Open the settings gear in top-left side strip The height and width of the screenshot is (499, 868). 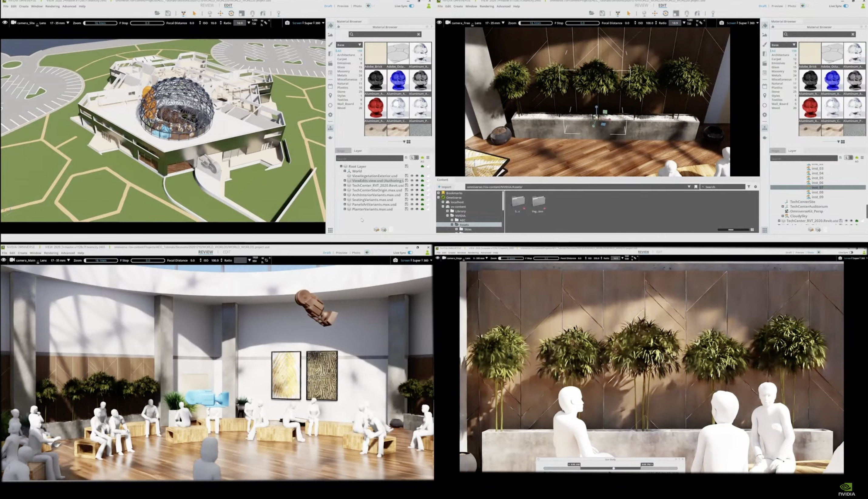pyautogui.click(x=330, y=115)
